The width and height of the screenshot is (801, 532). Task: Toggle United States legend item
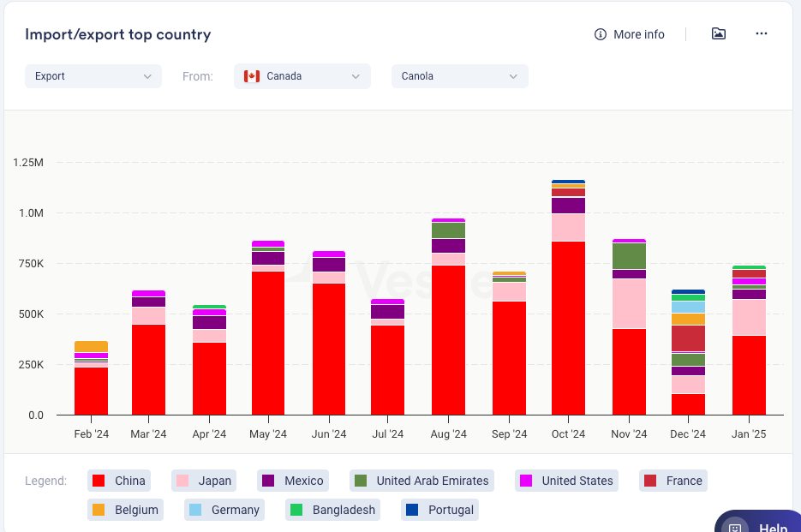[566, 481]
